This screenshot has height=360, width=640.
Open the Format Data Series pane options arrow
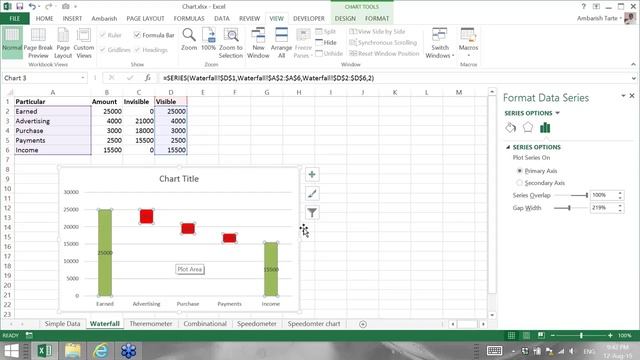[x=623, y=96]
